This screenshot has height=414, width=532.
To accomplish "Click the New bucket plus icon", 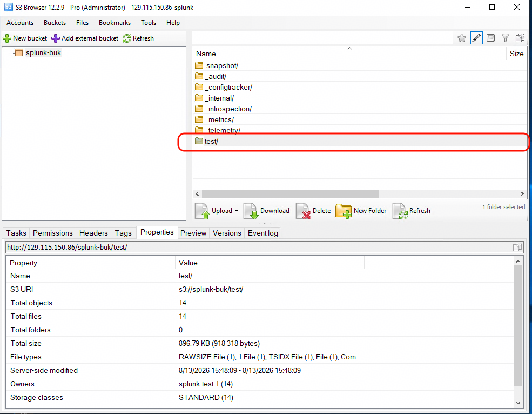I will pyautogui.click(x=7, y=38).
